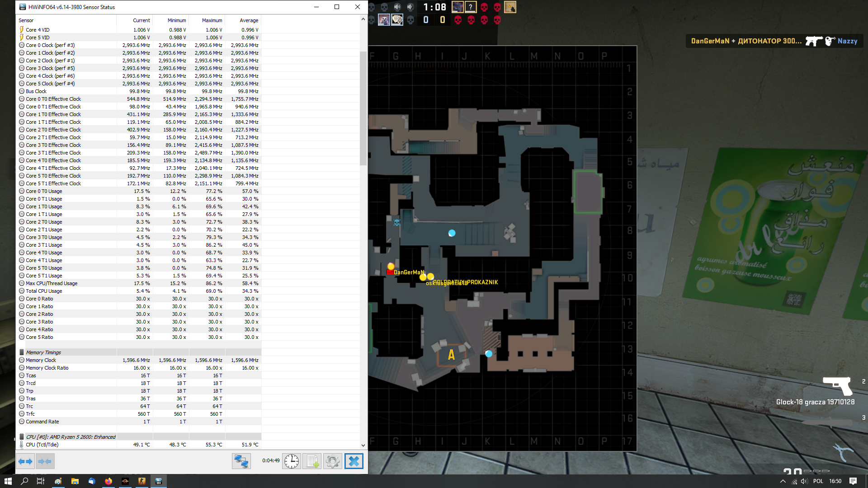Image resolution: width=868 pixels, height=488 pixels.
Task: Expand system tray hidden icons chevron
Action: point(783,481)
